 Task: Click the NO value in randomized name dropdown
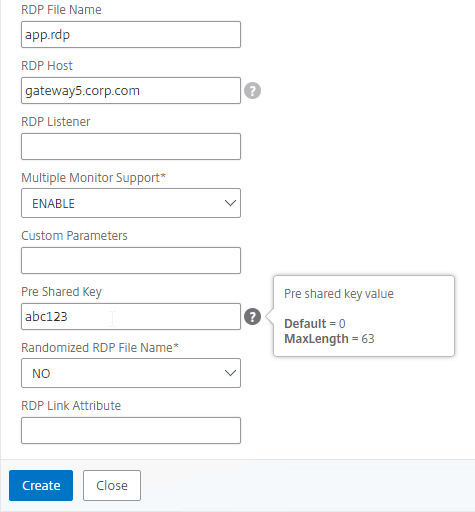click(41, 373)
